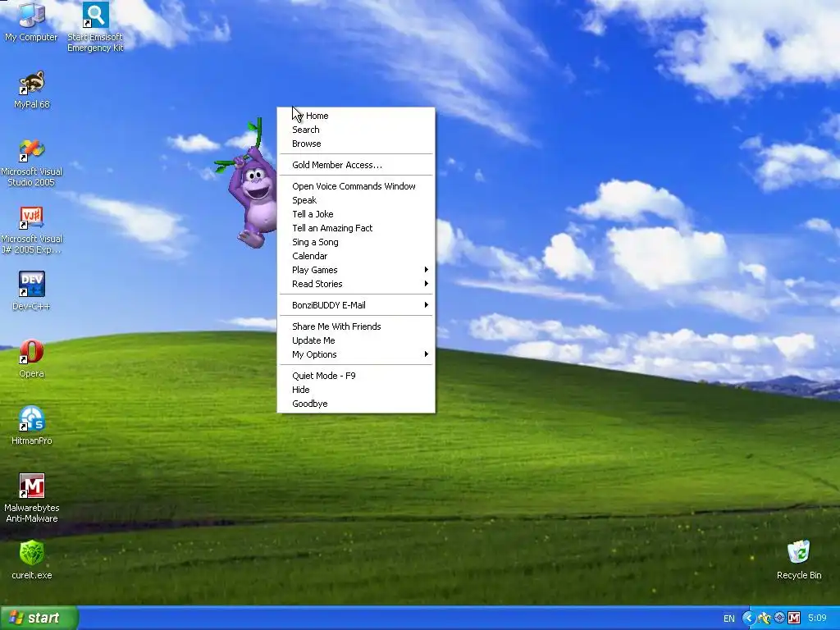Choose My Home in Bonzi menu
Image resolution: width=840 pixels, height=630 pixels.
(356, 116)
